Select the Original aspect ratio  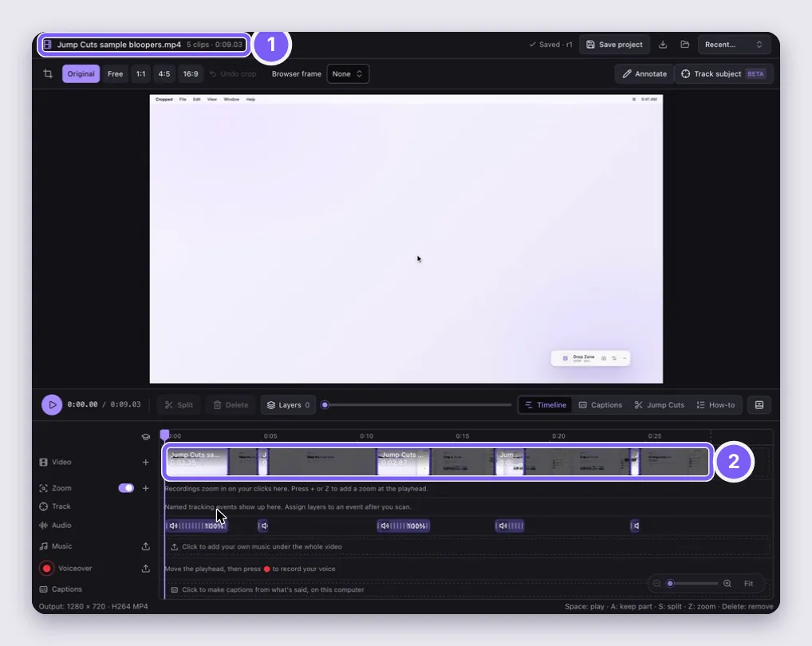tap(81, 73)
